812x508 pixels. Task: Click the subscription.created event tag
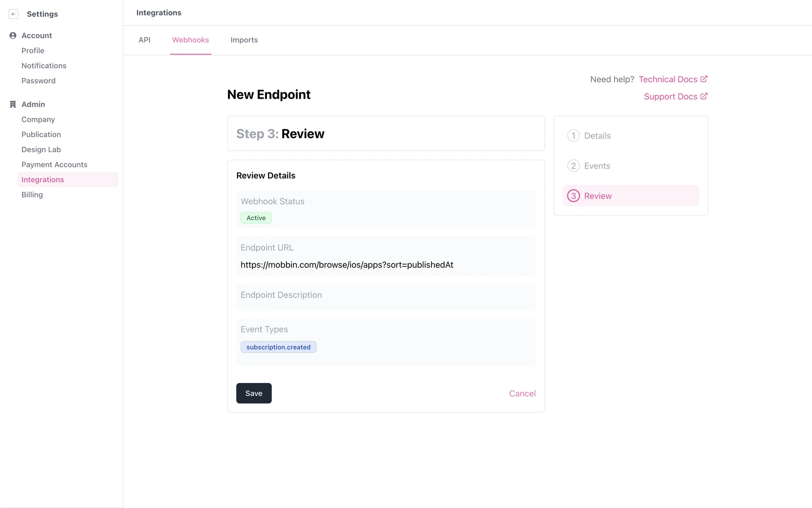(278, 347)
